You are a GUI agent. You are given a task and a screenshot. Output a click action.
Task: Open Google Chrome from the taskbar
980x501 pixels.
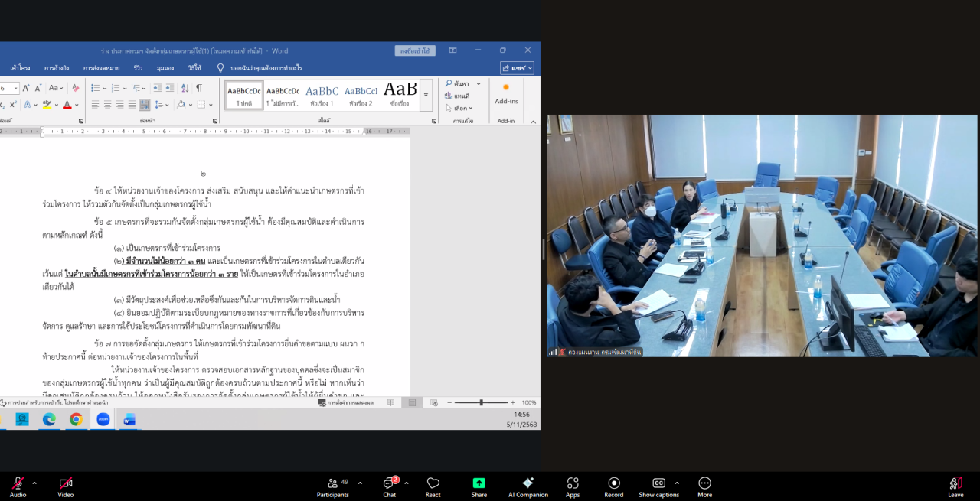[76, 419]
